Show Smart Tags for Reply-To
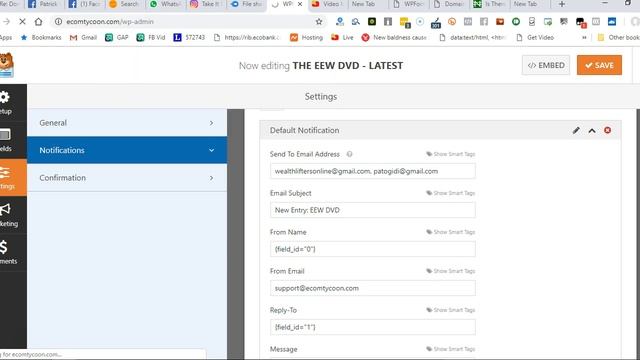 451,310
